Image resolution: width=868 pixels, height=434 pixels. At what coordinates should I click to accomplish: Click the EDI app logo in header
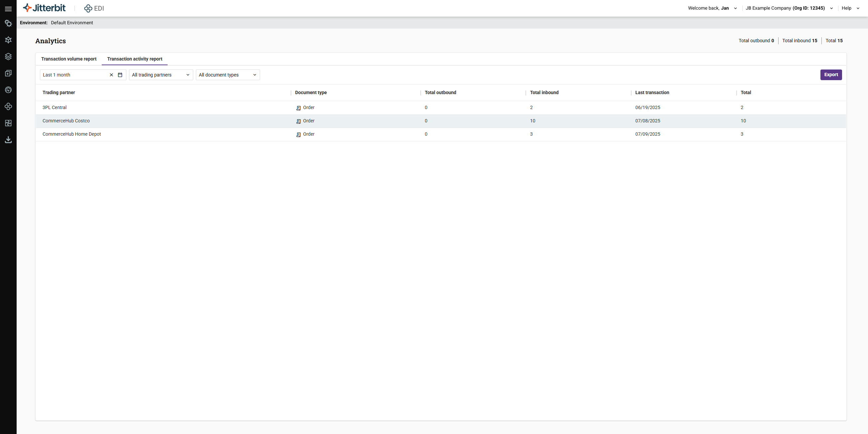pyautogui.click(x=94, y=8)
